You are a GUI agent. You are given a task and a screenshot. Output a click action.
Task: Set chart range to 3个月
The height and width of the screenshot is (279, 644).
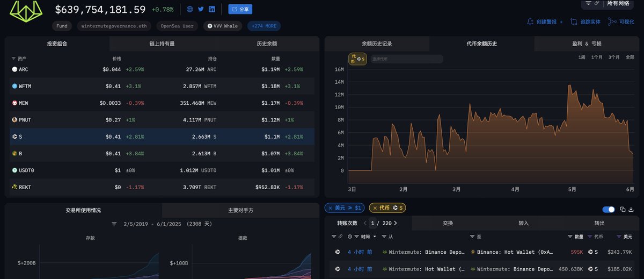point(614,57)
